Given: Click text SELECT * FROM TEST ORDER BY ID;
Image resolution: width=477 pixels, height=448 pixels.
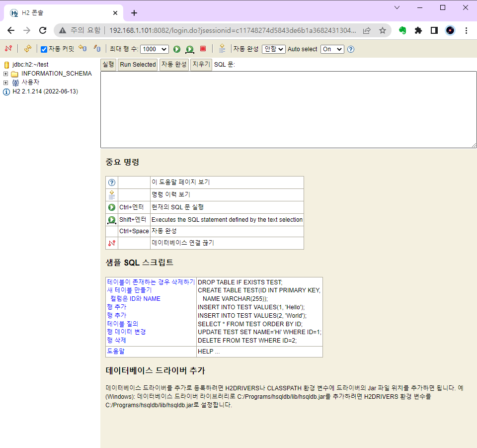Looking at the screenshot, I should 250,324.
